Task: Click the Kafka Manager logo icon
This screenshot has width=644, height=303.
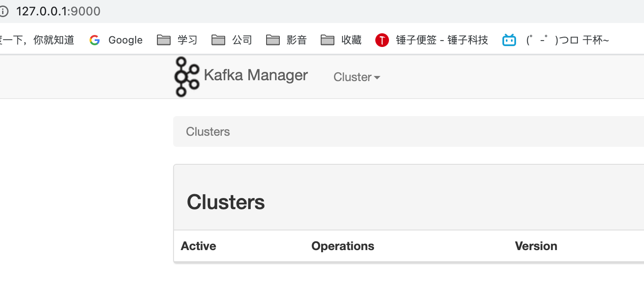Action: 187,76
